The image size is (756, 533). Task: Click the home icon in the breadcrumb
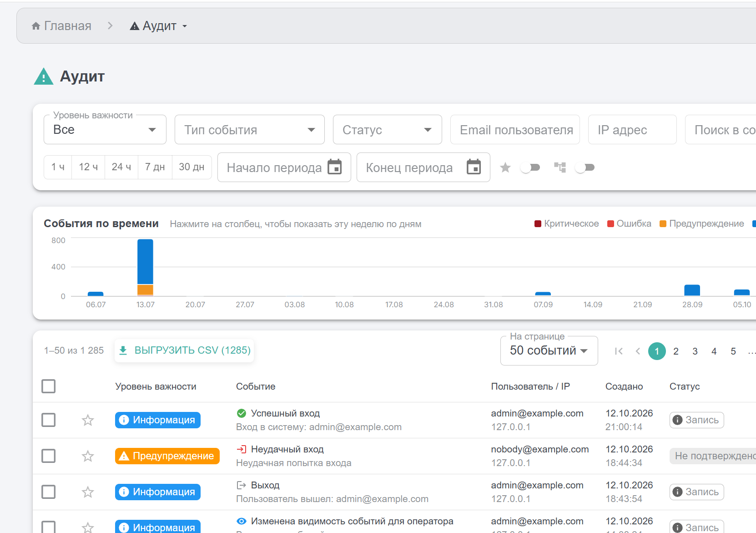pos(36,26)
